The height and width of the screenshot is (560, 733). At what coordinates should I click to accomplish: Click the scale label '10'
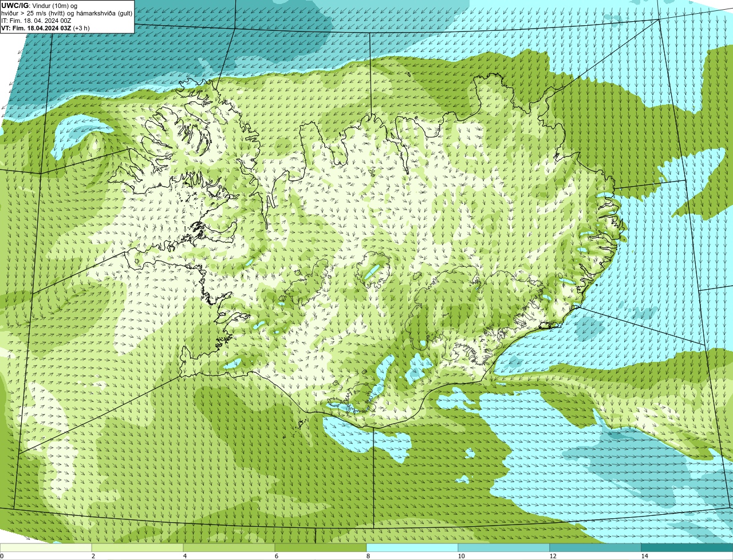coord(461,556)
